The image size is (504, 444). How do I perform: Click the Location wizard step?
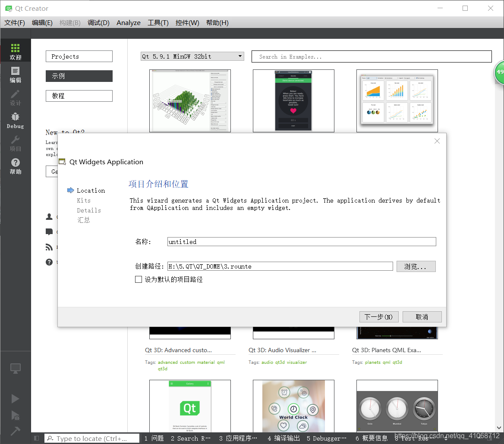pos(91,191)
